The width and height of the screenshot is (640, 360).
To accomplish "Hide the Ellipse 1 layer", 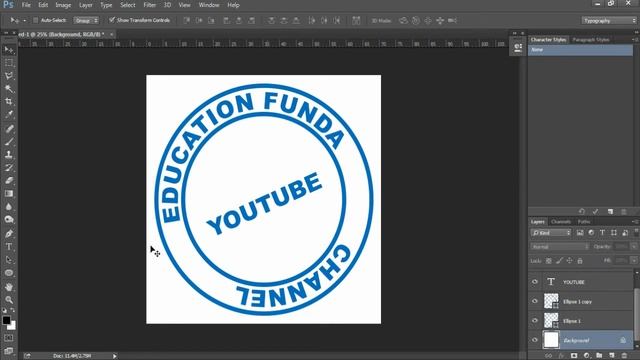I will pos(535,321).
